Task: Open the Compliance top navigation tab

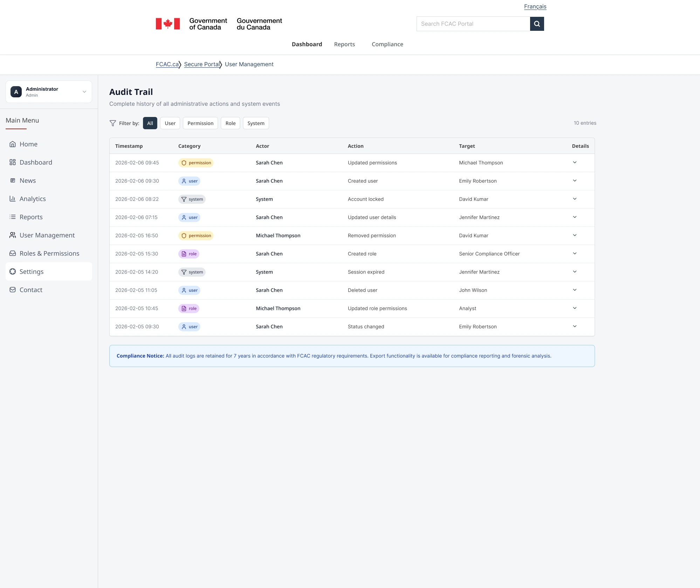Action: 387,44
